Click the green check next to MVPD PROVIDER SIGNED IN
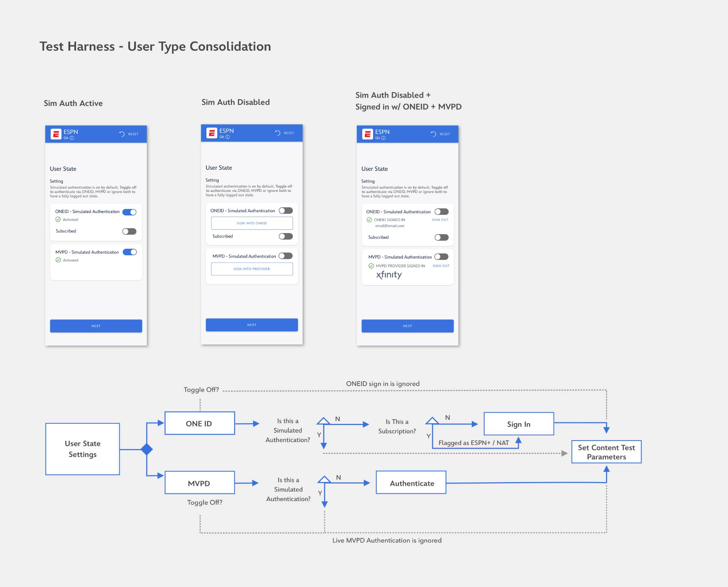Screen dimensions: 728x587 pos(371,266)
